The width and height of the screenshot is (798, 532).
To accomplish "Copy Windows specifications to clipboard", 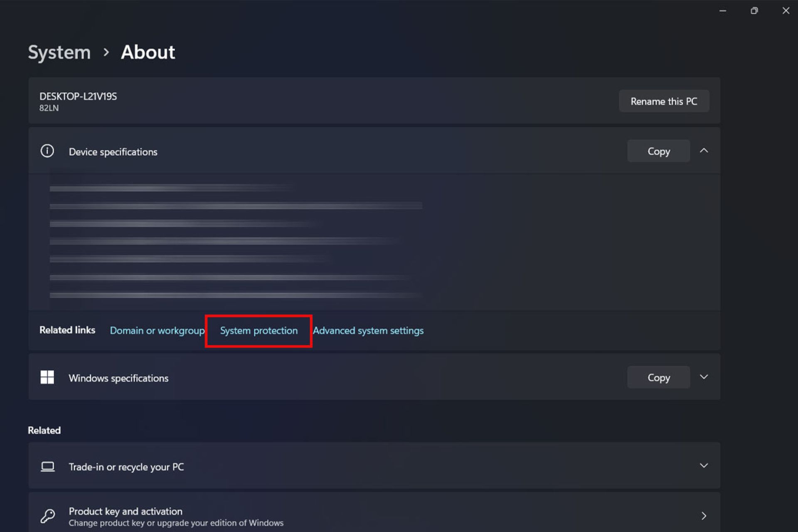I will click(x=658, y=378).
